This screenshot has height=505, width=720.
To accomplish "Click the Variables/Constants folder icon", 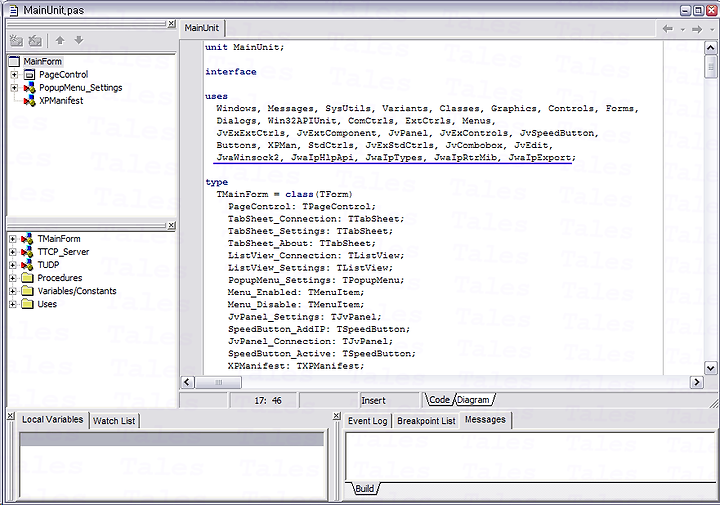I will [x=28, y=291].
